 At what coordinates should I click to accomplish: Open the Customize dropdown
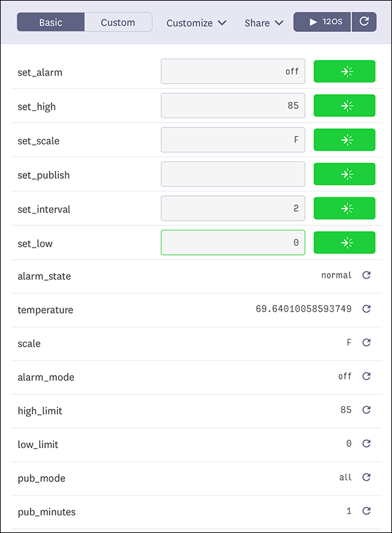(196, 23)
